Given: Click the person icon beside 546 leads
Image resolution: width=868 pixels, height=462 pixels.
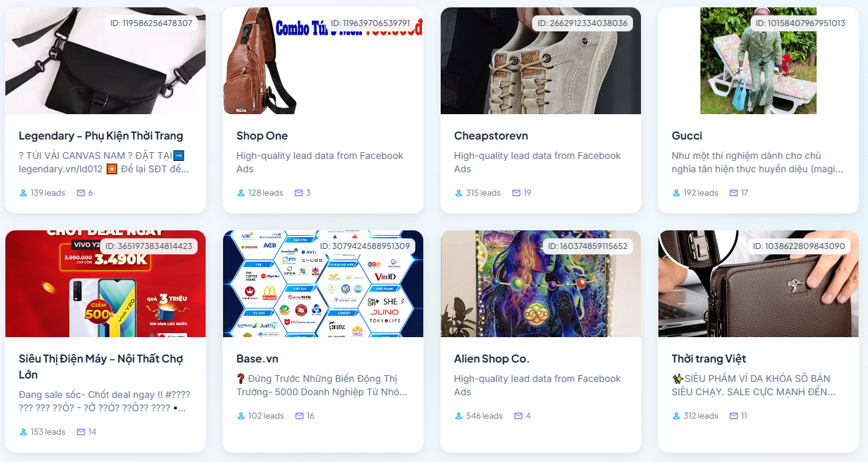Looking at the screenshot, I should [x=459, y=416].
